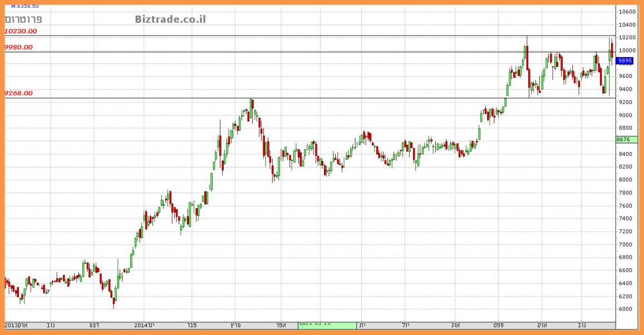
Task: Click the אוג month label
Action: pyautogui.click(x=455, y=325)
